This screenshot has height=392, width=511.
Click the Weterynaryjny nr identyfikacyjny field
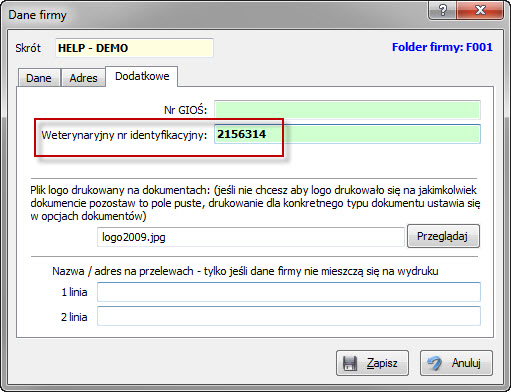[347, 134]
